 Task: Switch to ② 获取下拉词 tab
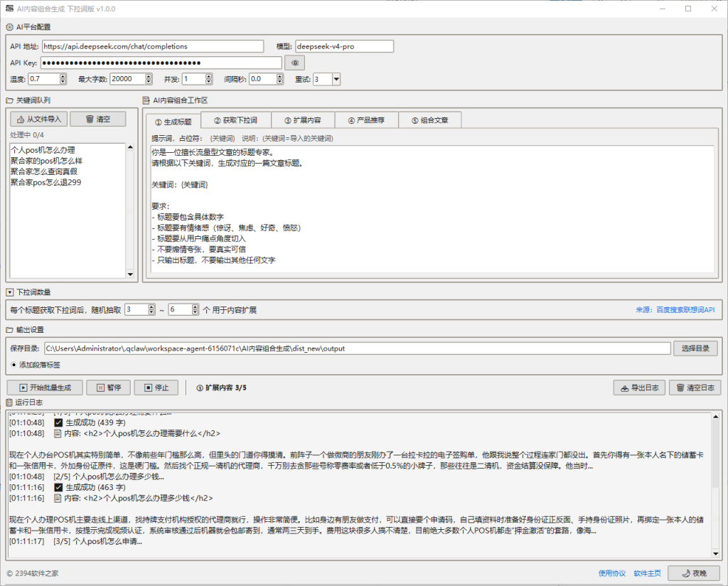[x=236, y=120]
